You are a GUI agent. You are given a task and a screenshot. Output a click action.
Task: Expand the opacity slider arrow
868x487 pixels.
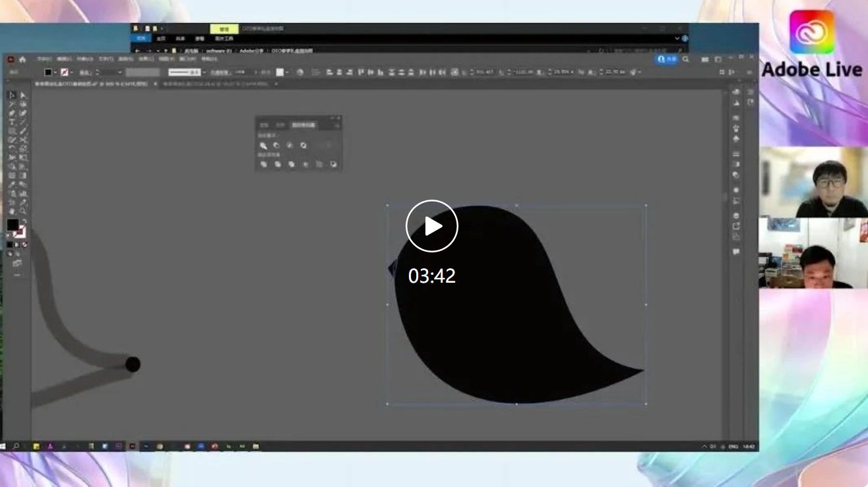pyautogui.click(x=255, y=72)
